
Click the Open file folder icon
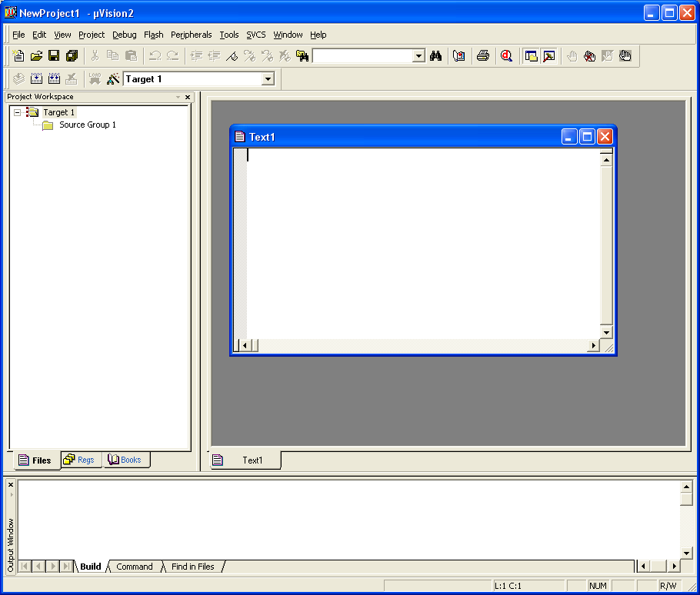click(x=36, y=56)
